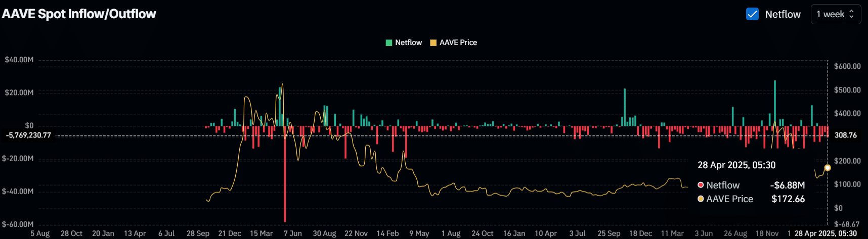868x239 pixels.
Task: Click the 22 Nov date label
Action: point(356,233)
